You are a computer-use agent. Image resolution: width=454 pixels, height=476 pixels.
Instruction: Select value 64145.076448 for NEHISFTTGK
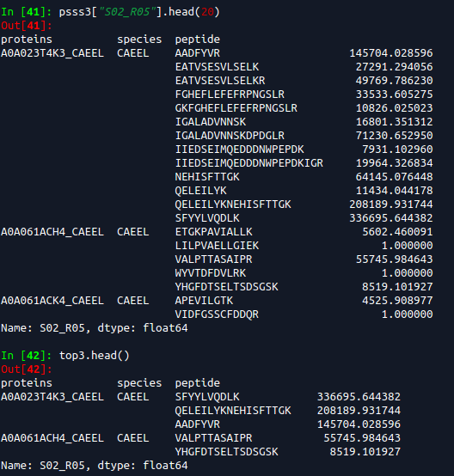[394, 177]
